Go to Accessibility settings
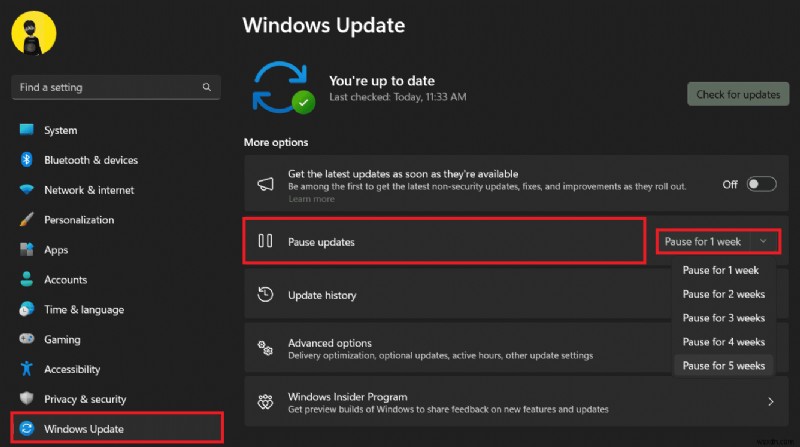Viewport: 800px width, 447px height. [72, 369]
